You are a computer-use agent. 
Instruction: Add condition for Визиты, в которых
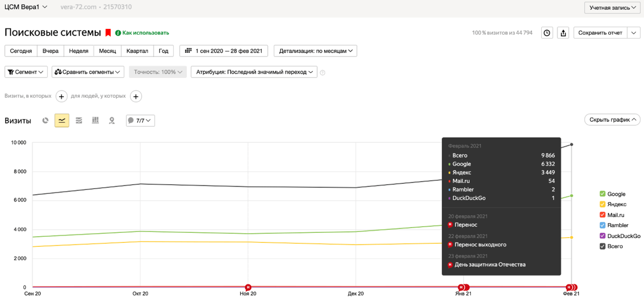[62, 96]
